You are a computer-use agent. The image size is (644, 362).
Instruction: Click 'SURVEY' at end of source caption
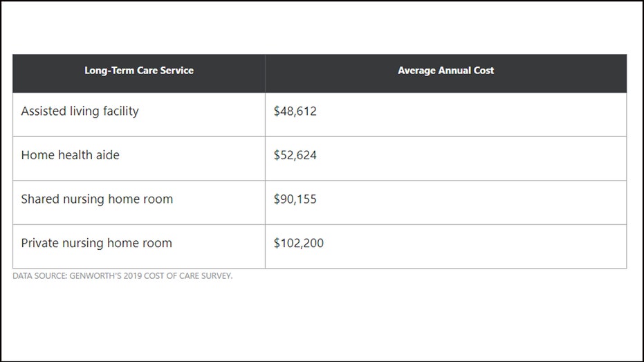tap(217, 276)
